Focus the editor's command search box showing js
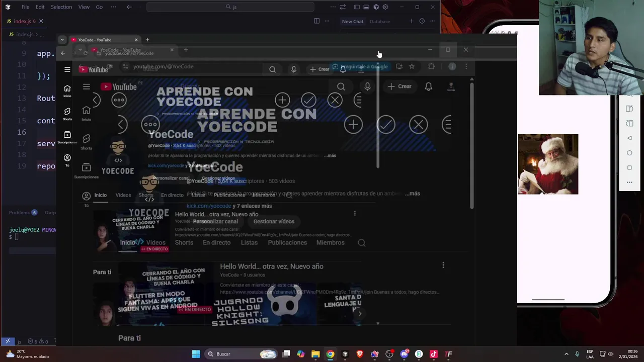 pos(230,7)
